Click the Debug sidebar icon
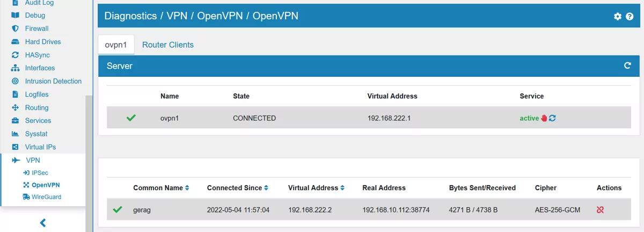 tap(15, 15)
